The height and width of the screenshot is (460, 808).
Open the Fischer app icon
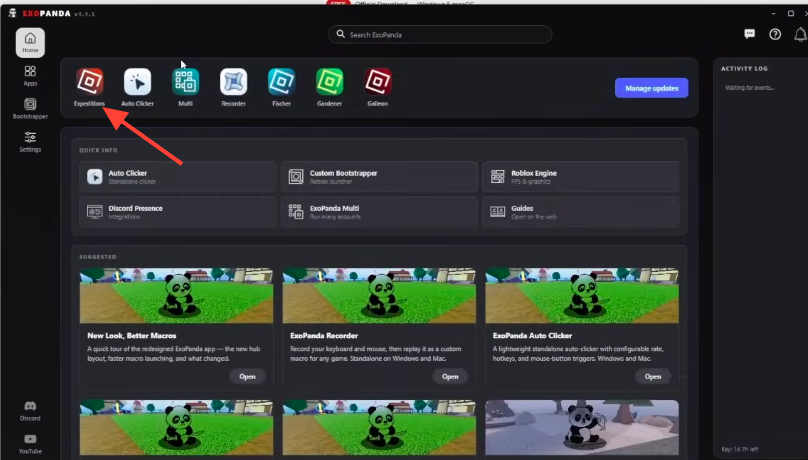[x=281, y=82]
